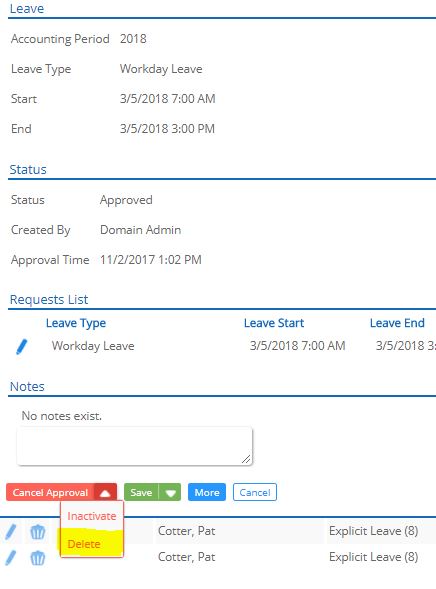Click the Cancel button
Screen dimensions: 436x589
255,492
